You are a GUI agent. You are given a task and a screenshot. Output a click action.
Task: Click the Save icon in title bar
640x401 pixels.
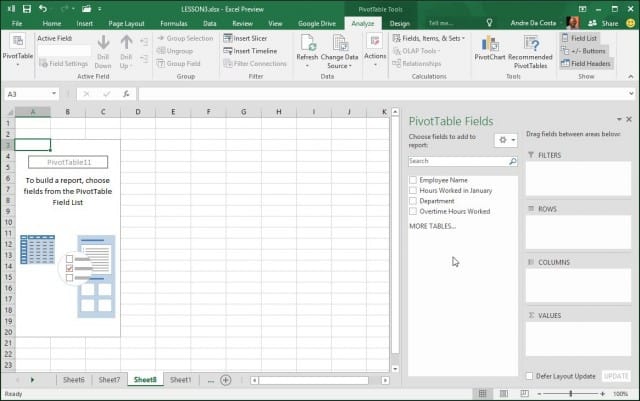27,9
